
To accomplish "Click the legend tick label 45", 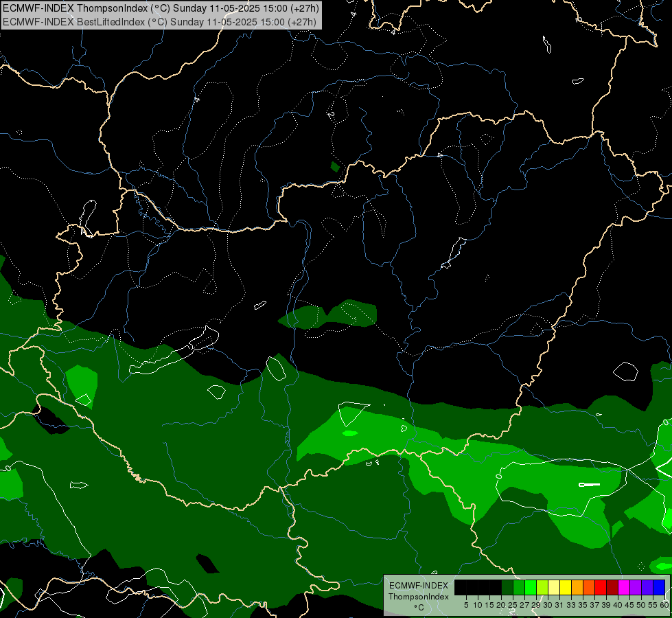I will tap(629, 605).
